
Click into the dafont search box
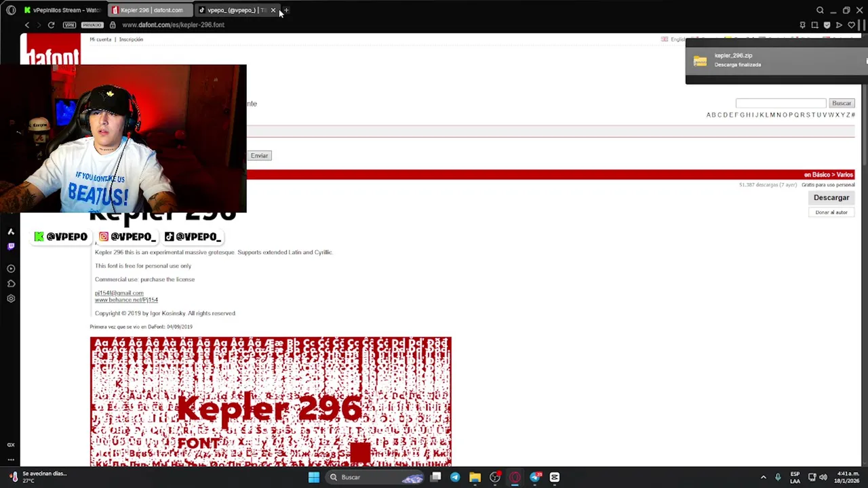point(781,103)
